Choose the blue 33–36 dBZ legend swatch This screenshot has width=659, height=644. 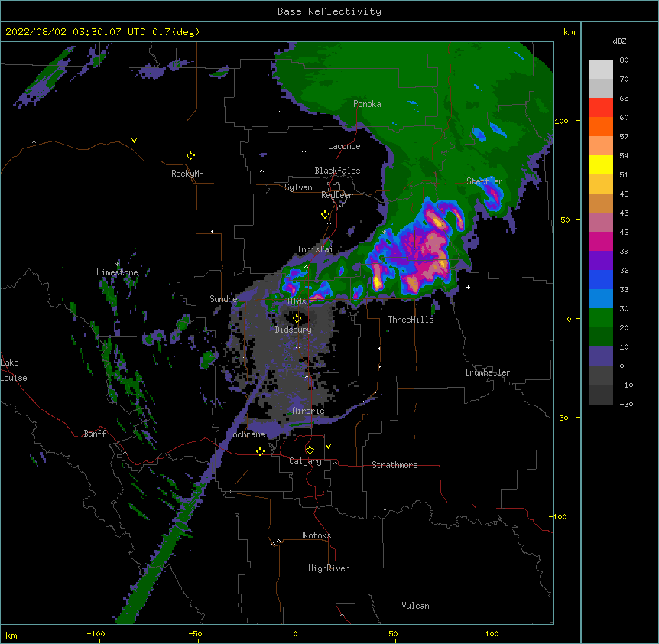(x=601, y=279)
